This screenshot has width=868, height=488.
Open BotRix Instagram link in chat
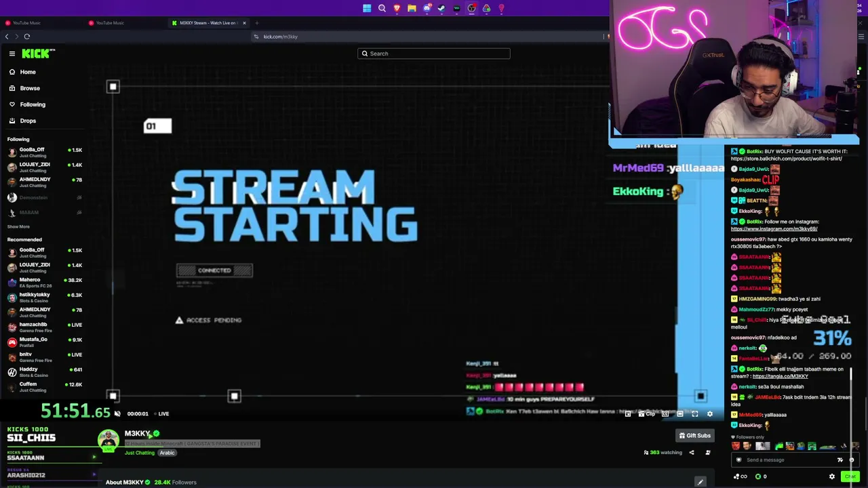pyautogui.click(x=774, y=229)
